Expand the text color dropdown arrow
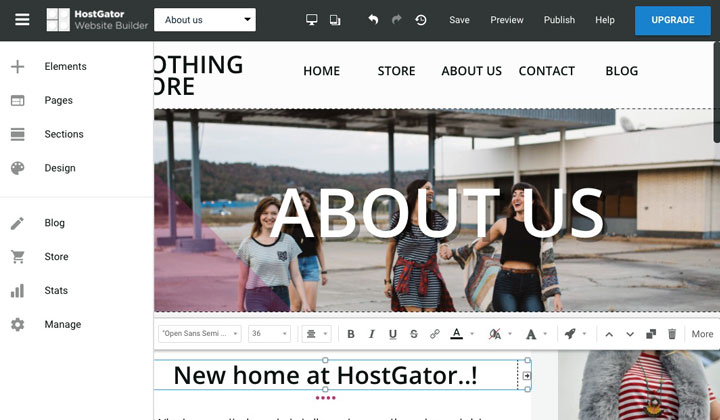The width and height of the screenshot is (720, 420). (x=472, y=334)
